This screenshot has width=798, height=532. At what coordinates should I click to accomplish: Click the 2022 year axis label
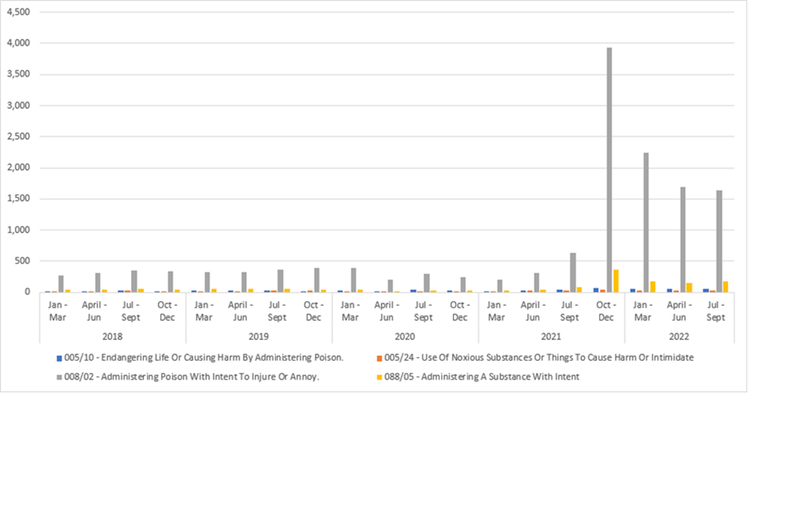click(679, 337)
